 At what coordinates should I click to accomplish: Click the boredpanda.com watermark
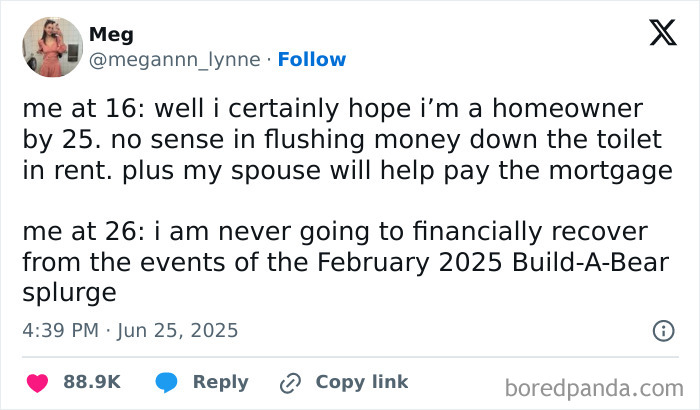594,388
